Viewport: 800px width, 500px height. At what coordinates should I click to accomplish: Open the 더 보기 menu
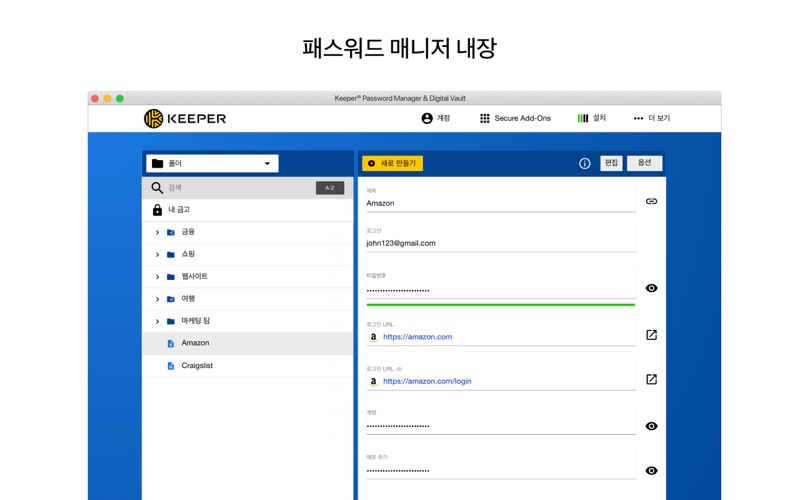tap(651, 118)
